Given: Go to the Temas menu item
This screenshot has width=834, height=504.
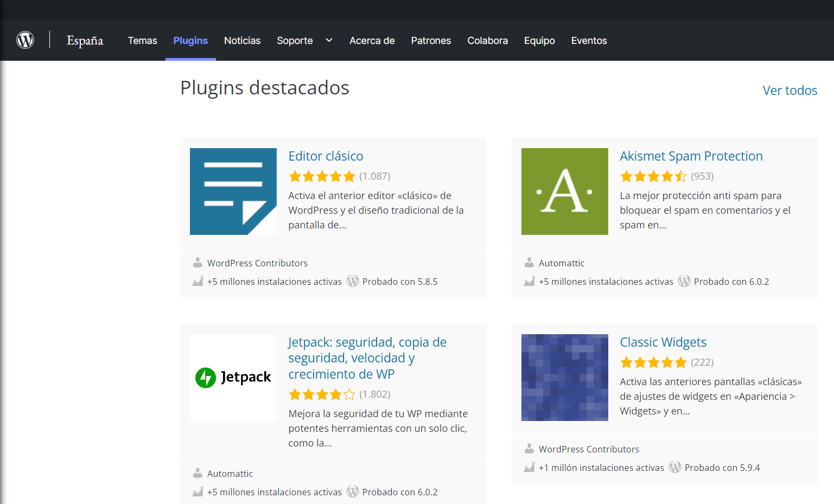Looking at the screenshot, I should pos(142,41).
